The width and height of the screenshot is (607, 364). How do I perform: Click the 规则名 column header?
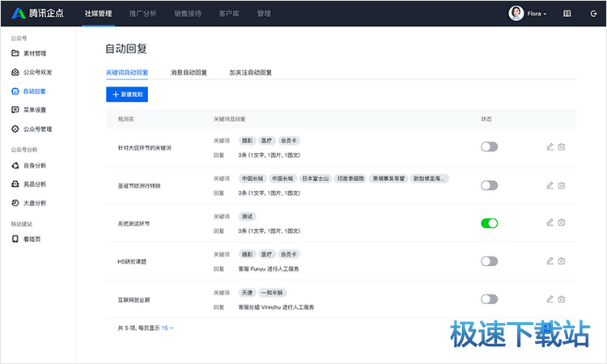coord(125,119)
